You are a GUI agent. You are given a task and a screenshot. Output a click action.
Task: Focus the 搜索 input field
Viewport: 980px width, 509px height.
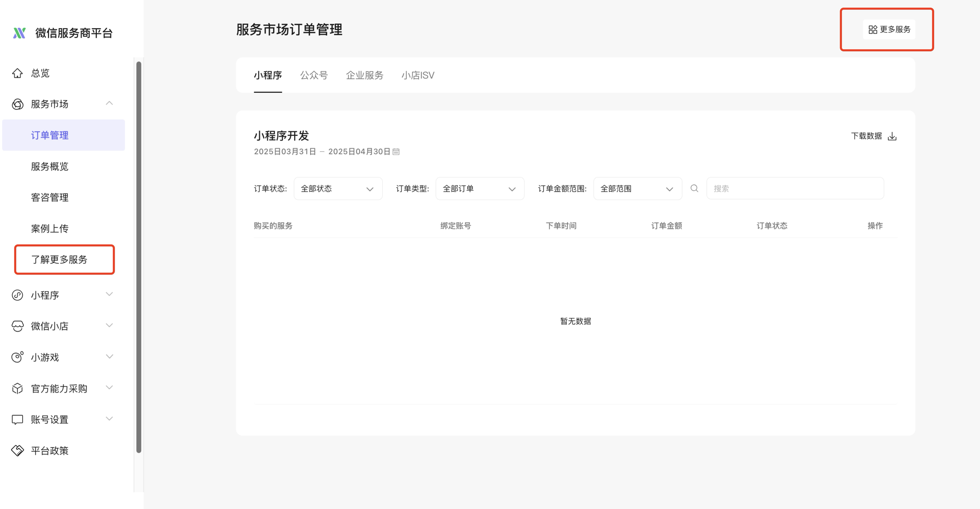(x=795, y=188)
